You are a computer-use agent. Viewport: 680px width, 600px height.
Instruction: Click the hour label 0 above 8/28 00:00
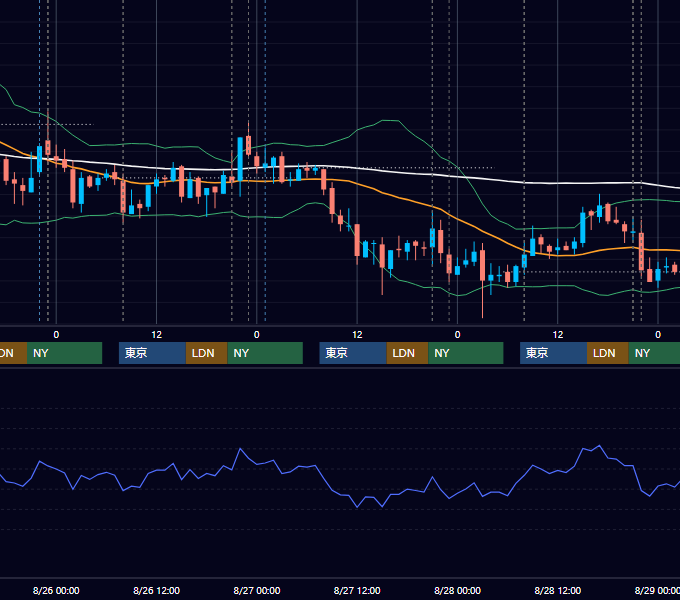[458, 335]
